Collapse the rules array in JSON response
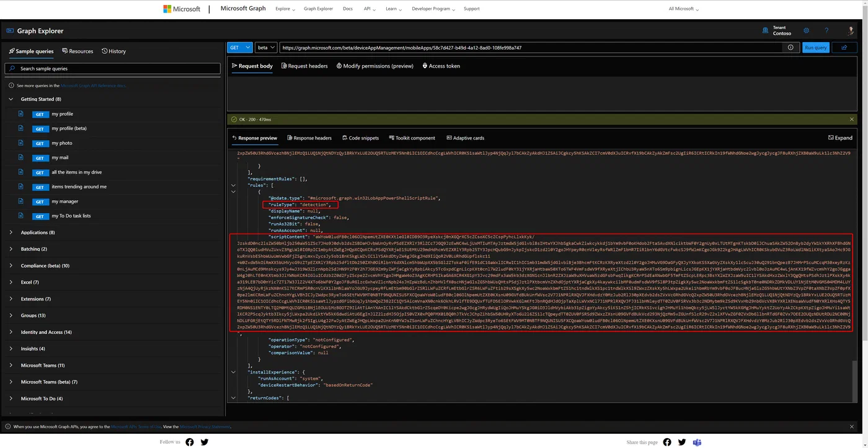The height and width of the screenshot is (448, 868). [x=234, y=185]
